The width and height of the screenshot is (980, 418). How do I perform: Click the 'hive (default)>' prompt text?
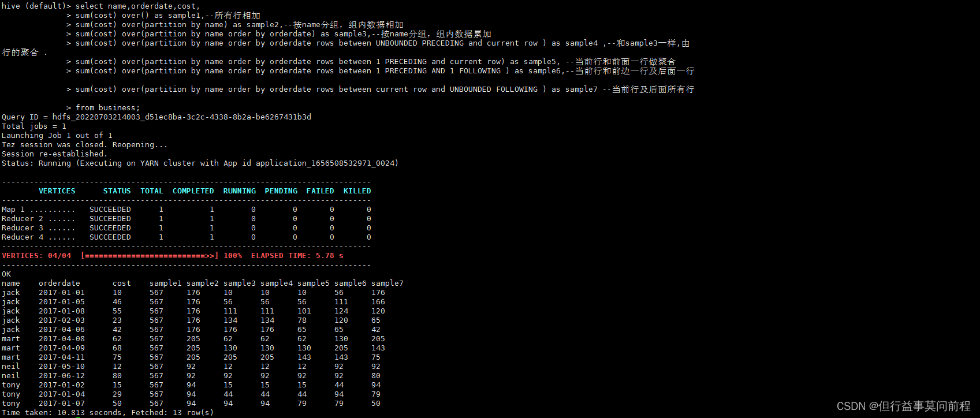[x=36, y=6]
